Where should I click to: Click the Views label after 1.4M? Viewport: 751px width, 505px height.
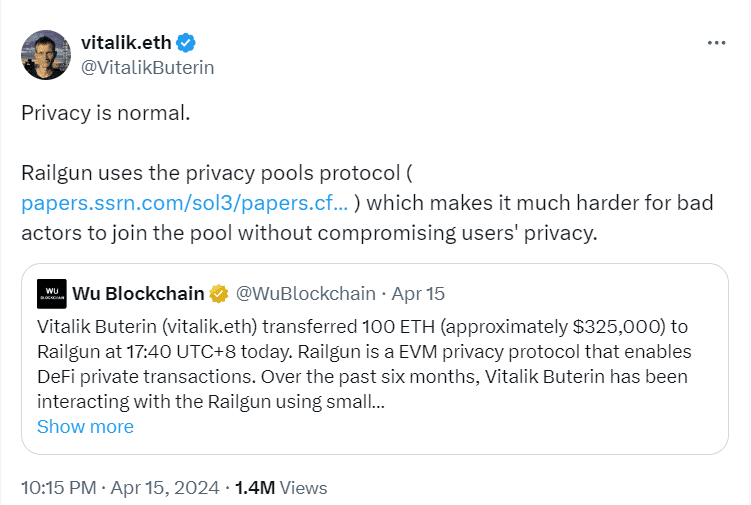tap(304, 488)
